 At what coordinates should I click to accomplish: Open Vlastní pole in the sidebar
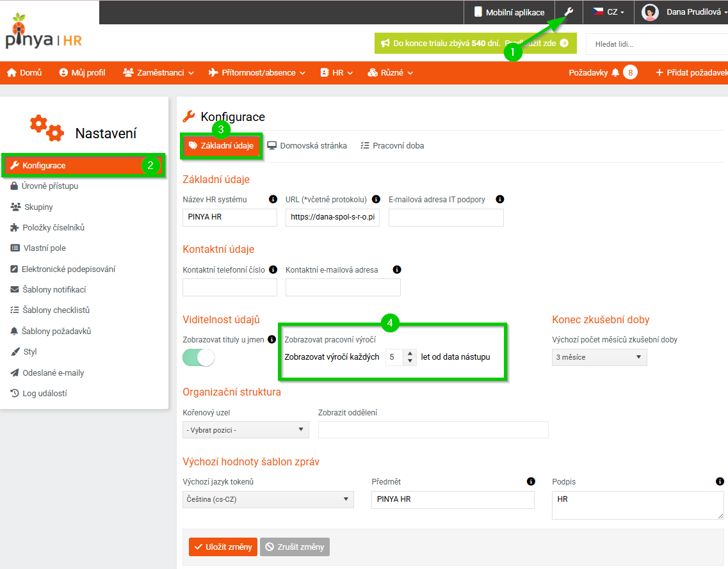pos(38,248)
